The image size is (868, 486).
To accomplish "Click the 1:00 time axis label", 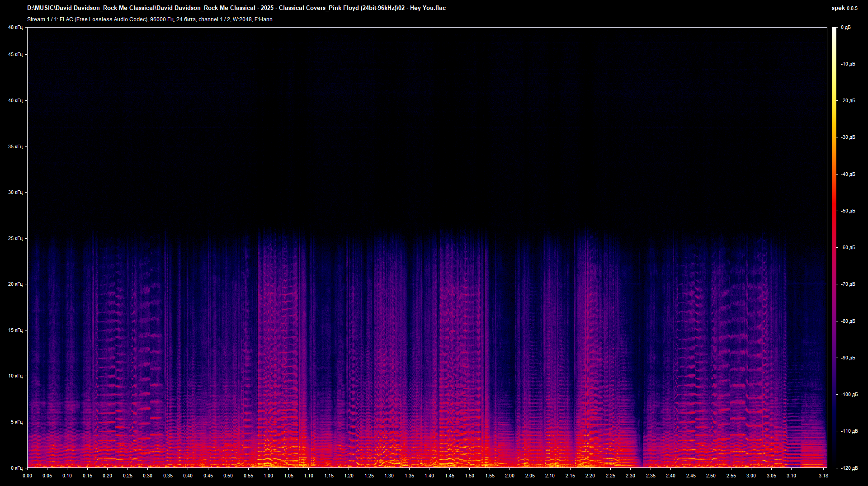I will pyautogui.click(x=269, y=476).
